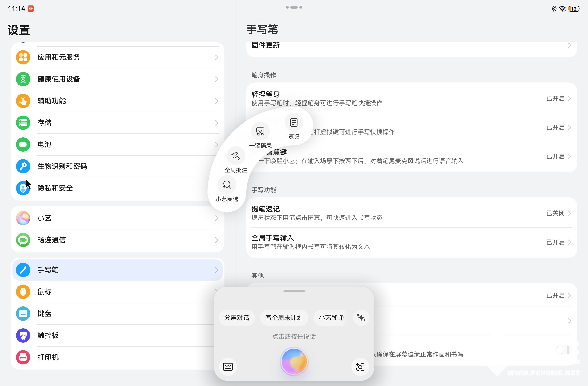Screen dimensions: 588x386
Task: Tap the 一键摘录 excerpt icon
Action: (260, 131)
